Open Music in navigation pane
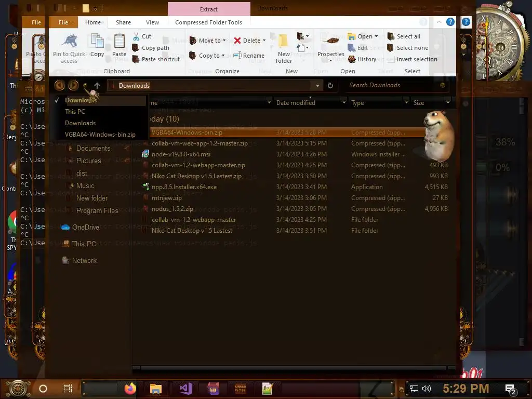Screen dimensions: 532x399 point(85,185)
